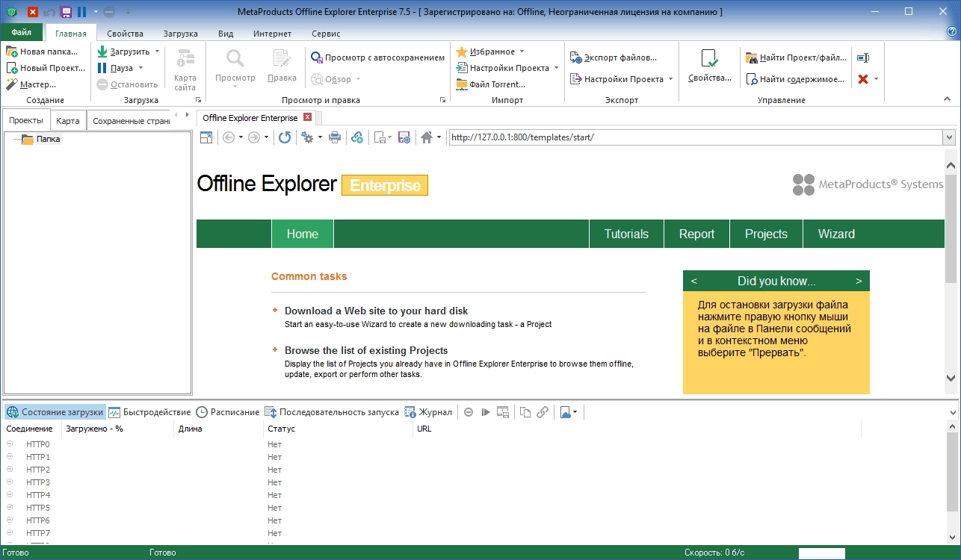This screenshot has height=560, width=961.
Task: Launch the Мастер wizard wand
Action: point(31,84)
